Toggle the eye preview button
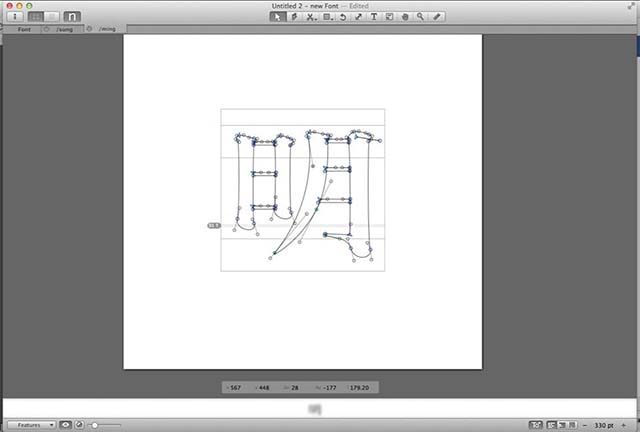Viewport: 640px width, 432px height. click(65, 425)
